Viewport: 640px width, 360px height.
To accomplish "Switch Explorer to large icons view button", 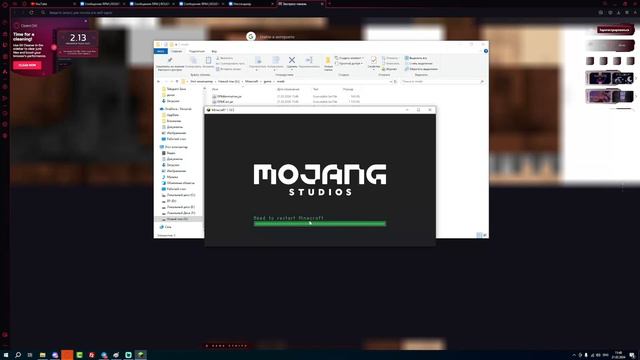I will 485,235.
